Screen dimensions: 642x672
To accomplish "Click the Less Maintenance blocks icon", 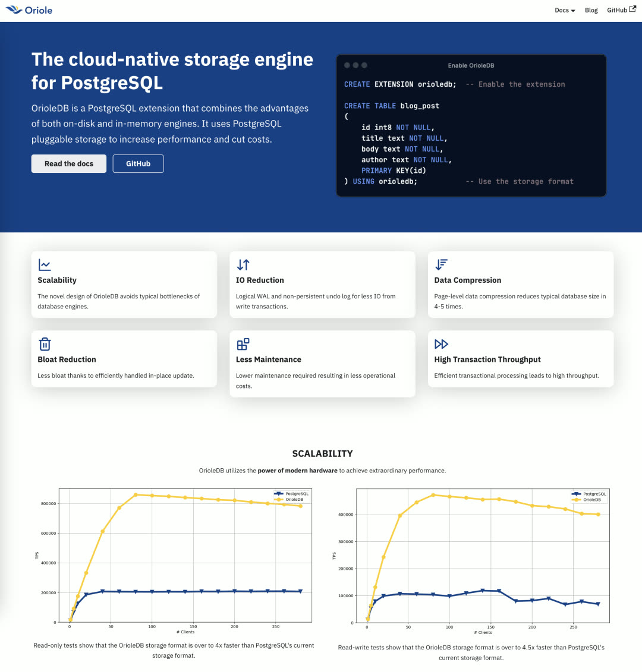I will coord(243,344).
